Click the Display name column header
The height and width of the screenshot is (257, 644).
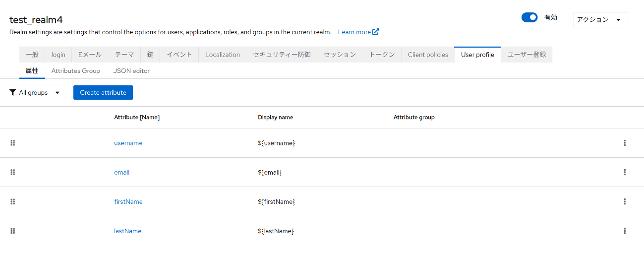[276, 117]
